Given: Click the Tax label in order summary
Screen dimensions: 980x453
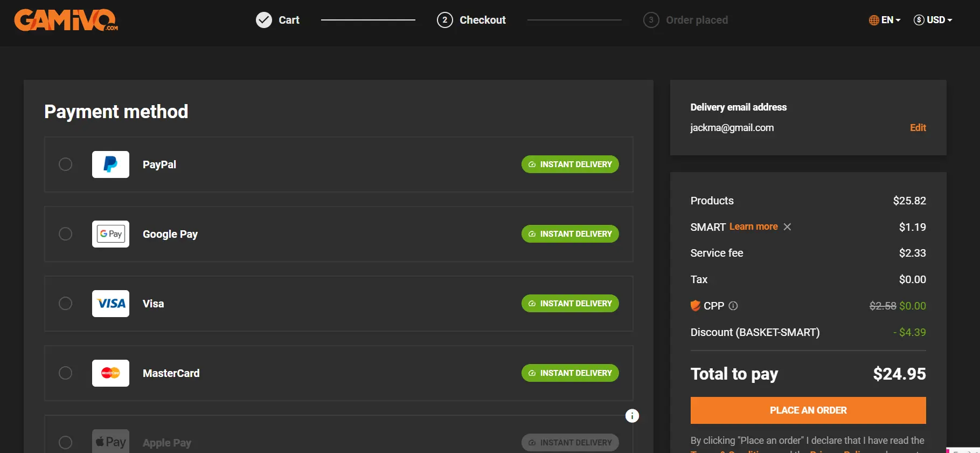Looking at the screenshot, I should click(x=699, y=279).
